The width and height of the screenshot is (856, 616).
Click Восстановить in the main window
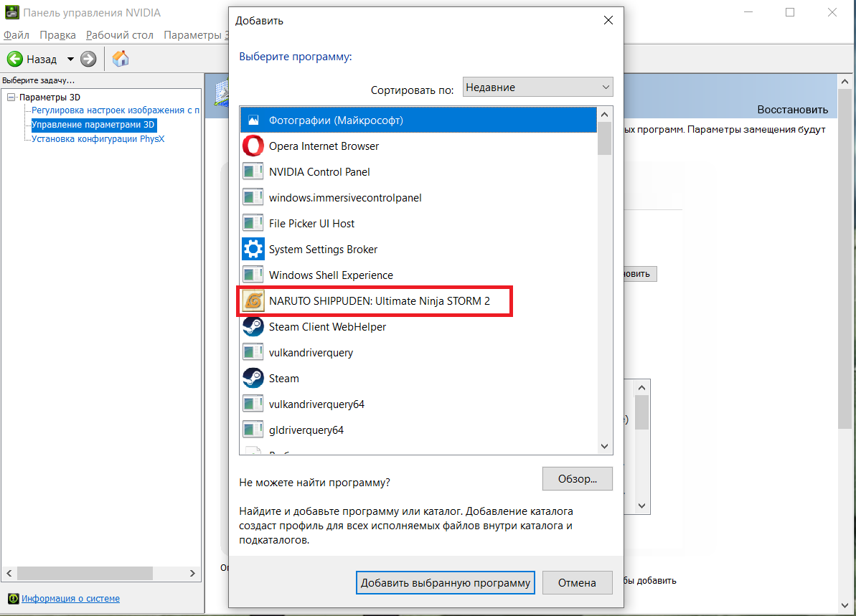click(x=792, y=110)
